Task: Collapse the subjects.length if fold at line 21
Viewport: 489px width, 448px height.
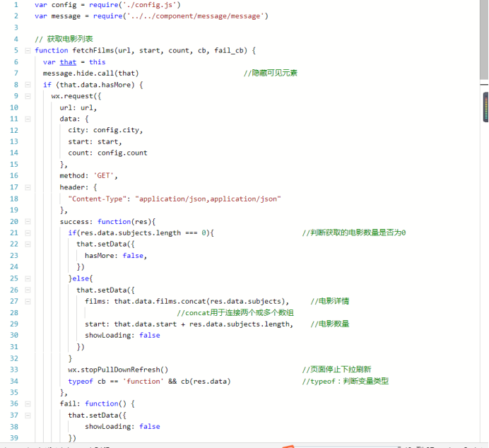Action: click(28, 233)
